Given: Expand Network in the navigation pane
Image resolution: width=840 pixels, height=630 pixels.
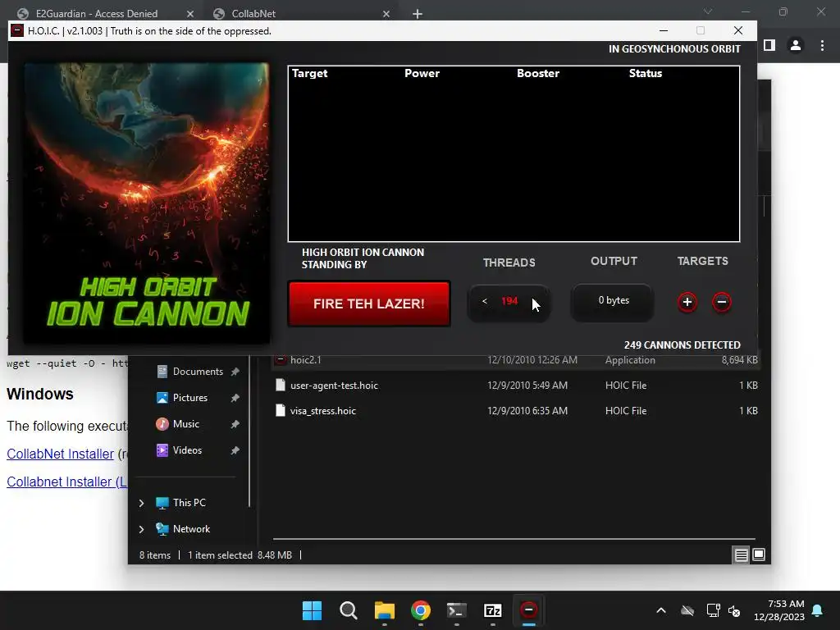Looking at the screenshot, I should 141,529.
